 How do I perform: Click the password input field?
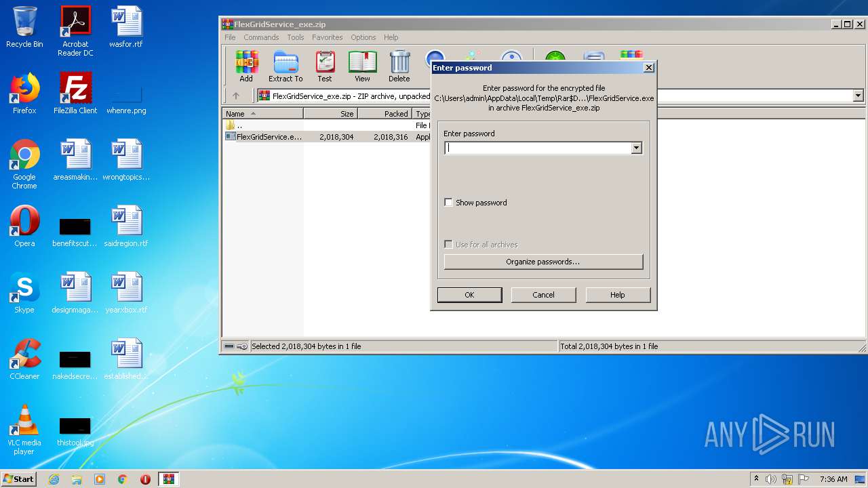point(538,148)
